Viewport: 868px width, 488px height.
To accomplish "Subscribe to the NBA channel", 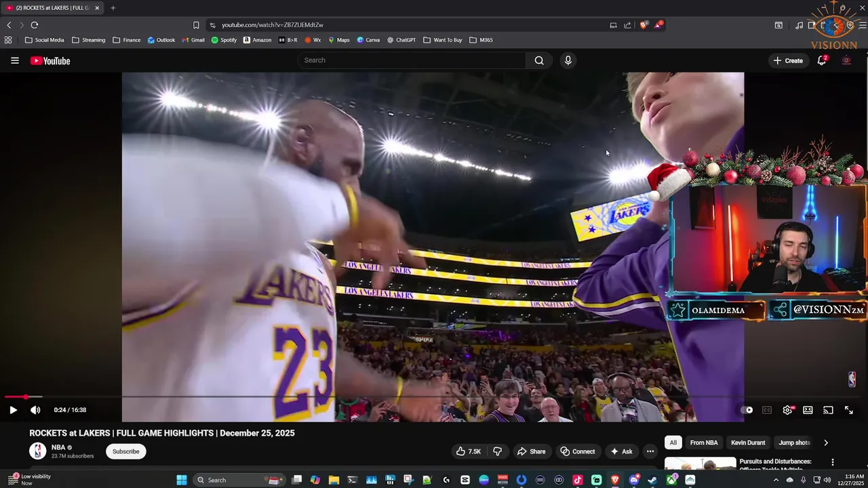I will [125, 451].
